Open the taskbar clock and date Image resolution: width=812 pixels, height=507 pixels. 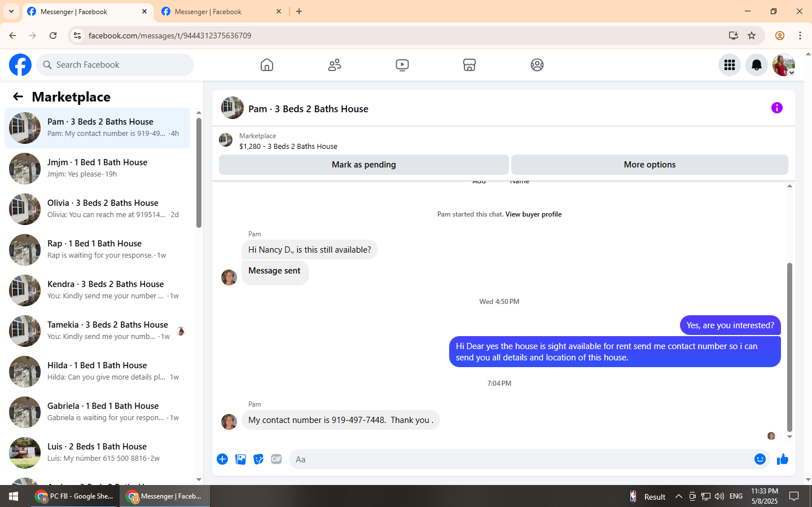[765, 496]
